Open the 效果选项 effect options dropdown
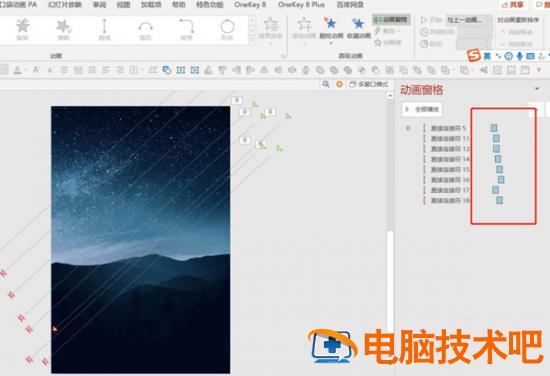The image size is (550, 376). [270, 32]
